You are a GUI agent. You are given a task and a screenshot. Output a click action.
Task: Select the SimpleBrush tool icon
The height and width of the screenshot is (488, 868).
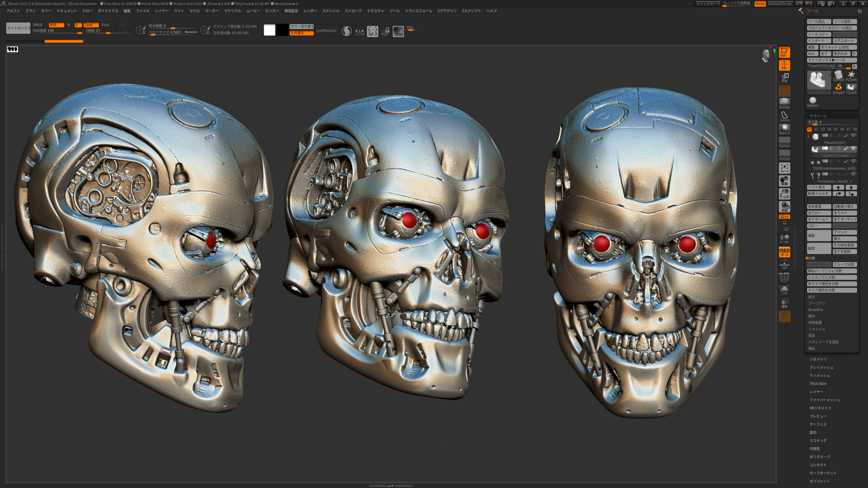(x=838, y=89)
